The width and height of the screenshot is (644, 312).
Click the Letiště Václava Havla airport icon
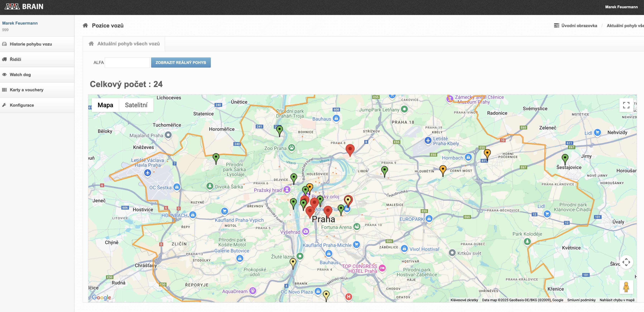pyautogui.click(x=147, y=173)
